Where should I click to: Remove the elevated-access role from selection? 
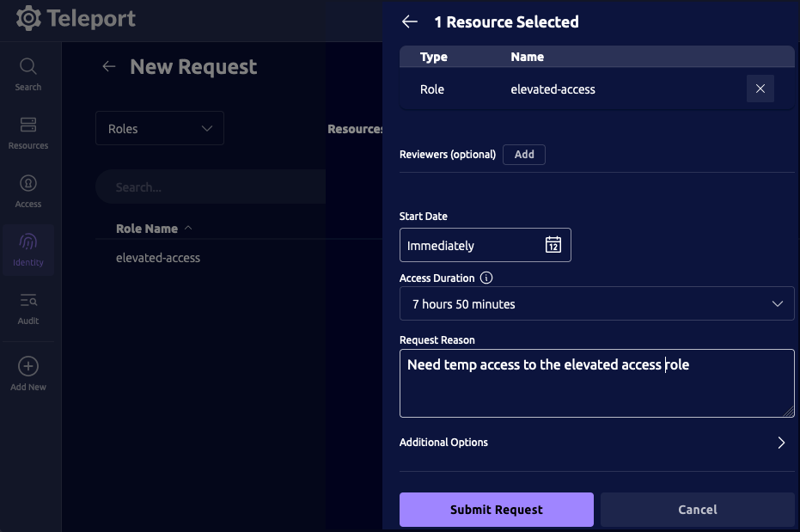760,89
